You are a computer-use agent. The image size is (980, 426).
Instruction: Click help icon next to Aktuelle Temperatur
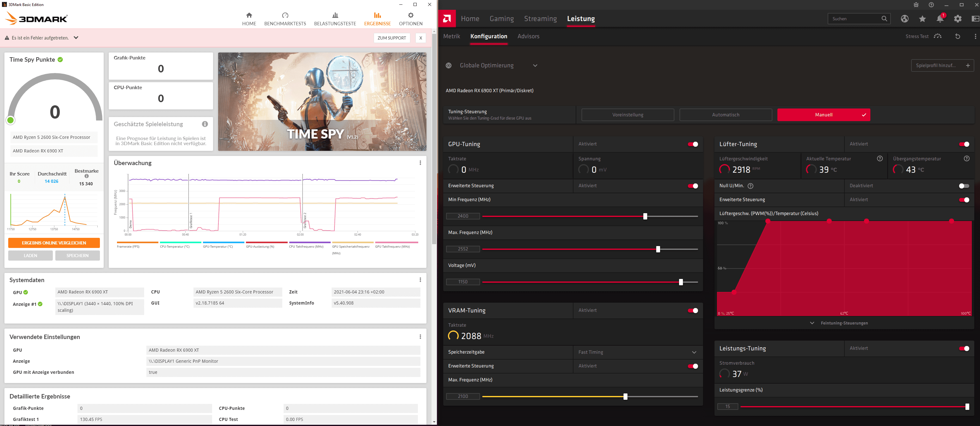click(879, 159)
